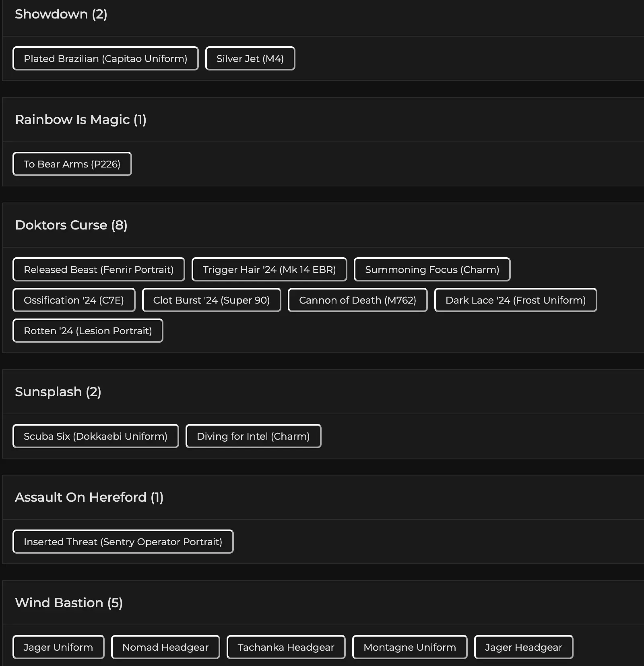The height and width of the screenshot is (666, 644).
Task: Click Trigger Hair '24 (Mk 14 EBR)
Action: tap(269, 270)
